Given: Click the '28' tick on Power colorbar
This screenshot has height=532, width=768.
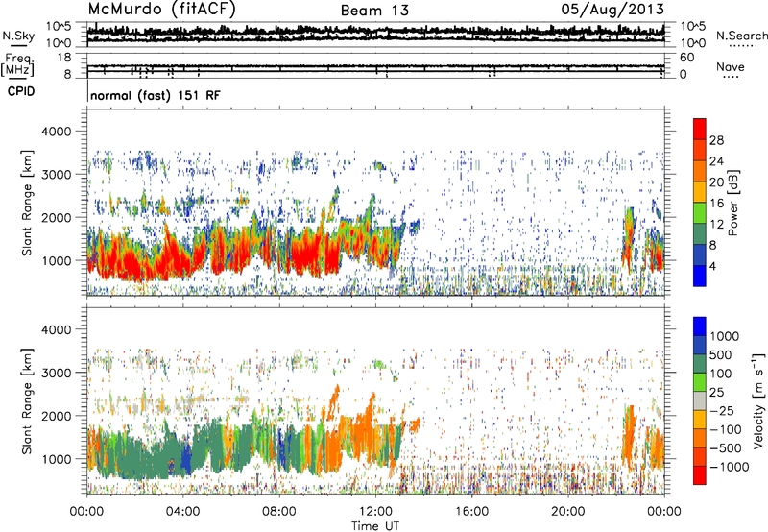Looking at the screenshot, I should (x=716, y=140).
